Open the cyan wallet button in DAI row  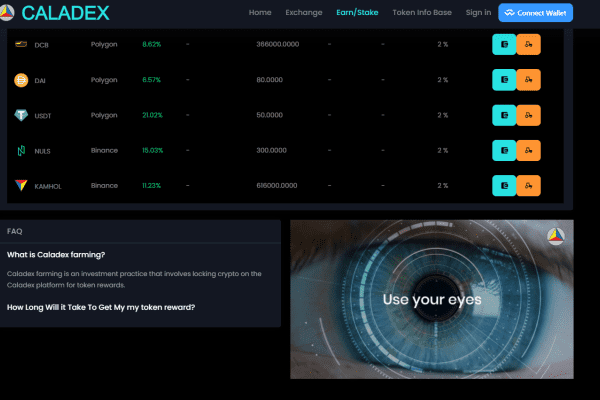pyautogui.click(x=504, y=80)
